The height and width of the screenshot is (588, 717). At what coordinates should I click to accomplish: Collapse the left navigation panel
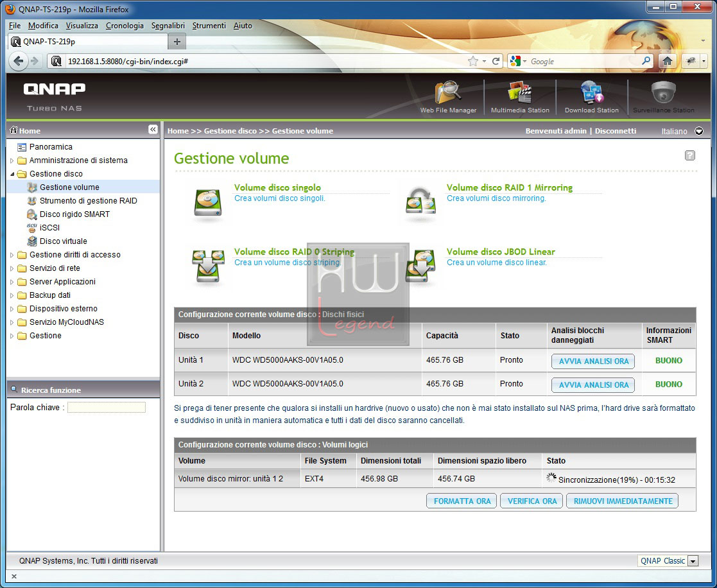[153, 130]
